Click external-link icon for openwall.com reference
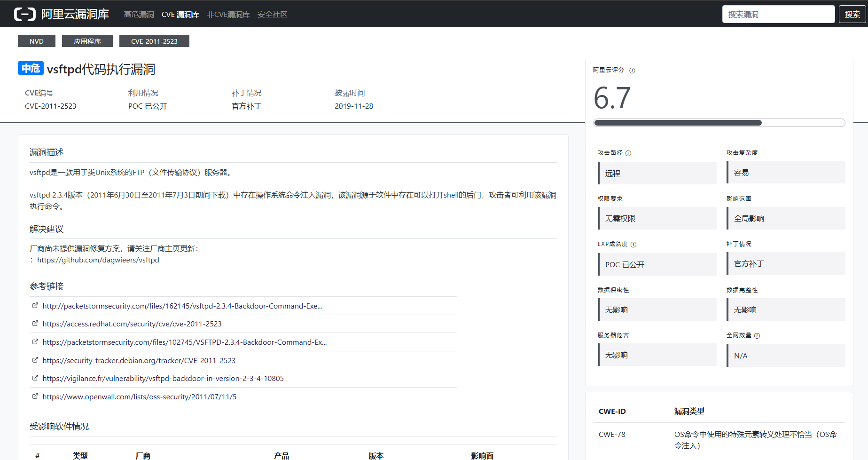Image resolution: width=868 pixels, height=460 pixels. 35,397
